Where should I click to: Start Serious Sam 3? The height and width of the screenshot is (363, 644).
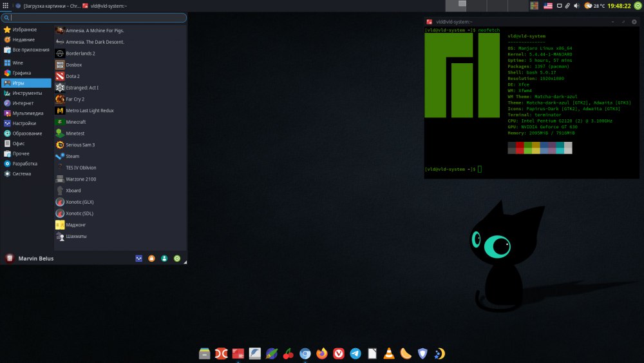pyautogui.click(x=120, y=144)
